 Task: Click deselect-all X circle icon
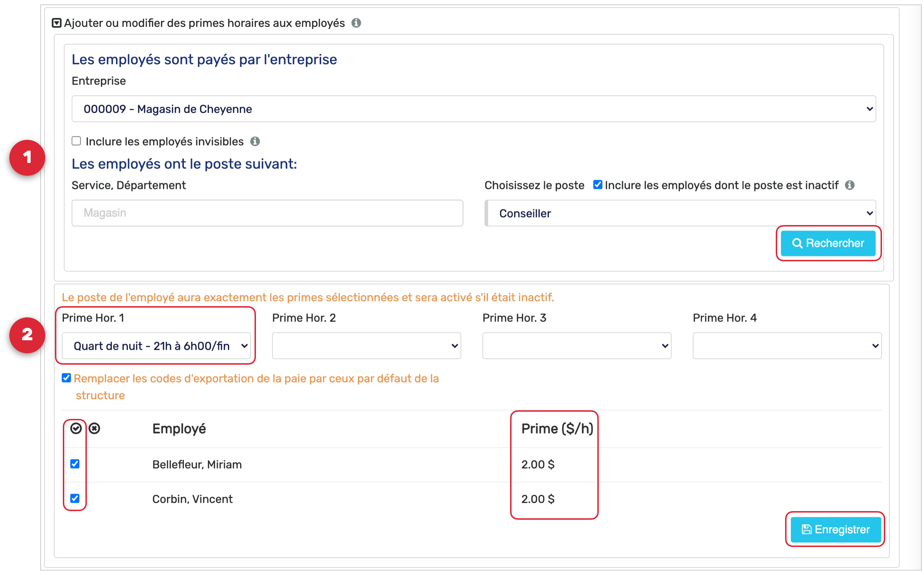(x=94, y=429)
